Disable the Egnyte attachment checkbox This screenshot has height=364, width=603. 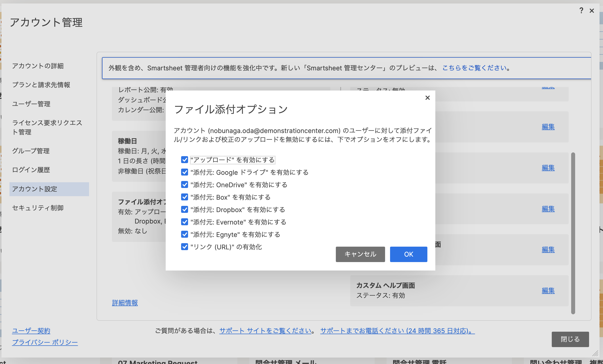[185, 234]
